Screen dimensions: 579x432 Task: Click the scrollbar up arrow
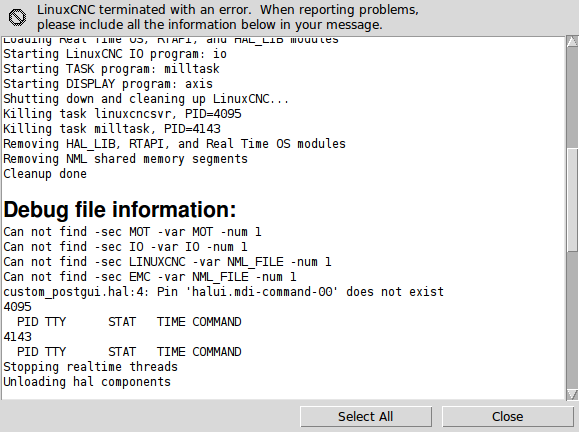tap(572, 41)
